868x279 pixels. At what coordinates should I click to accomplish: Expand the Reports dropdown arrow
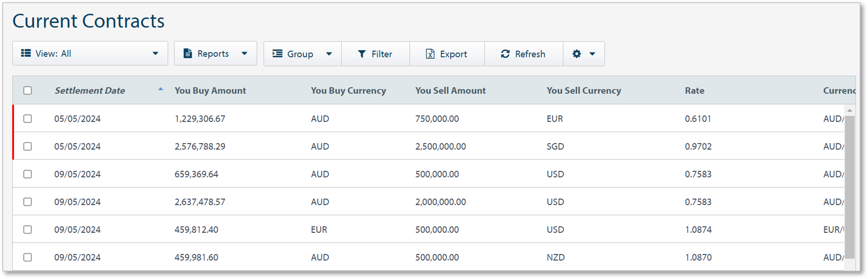click(245, 53)
